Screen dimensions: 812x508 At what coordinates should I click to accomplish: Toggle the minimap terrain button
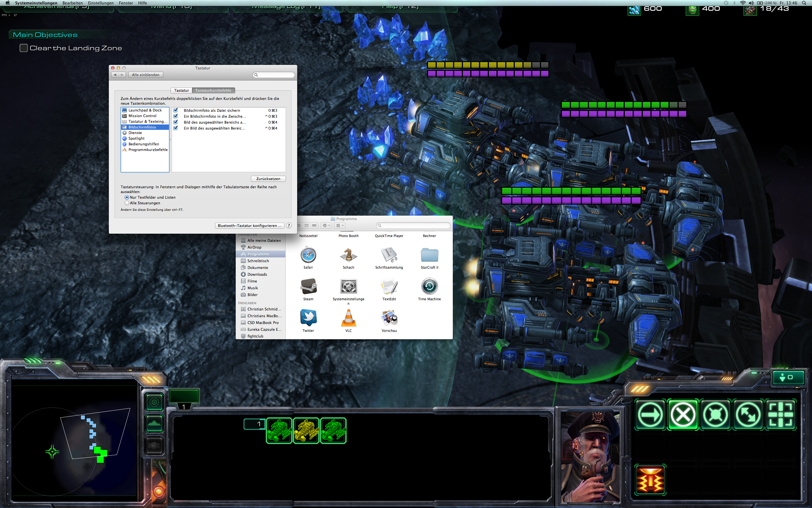(154, 424)
